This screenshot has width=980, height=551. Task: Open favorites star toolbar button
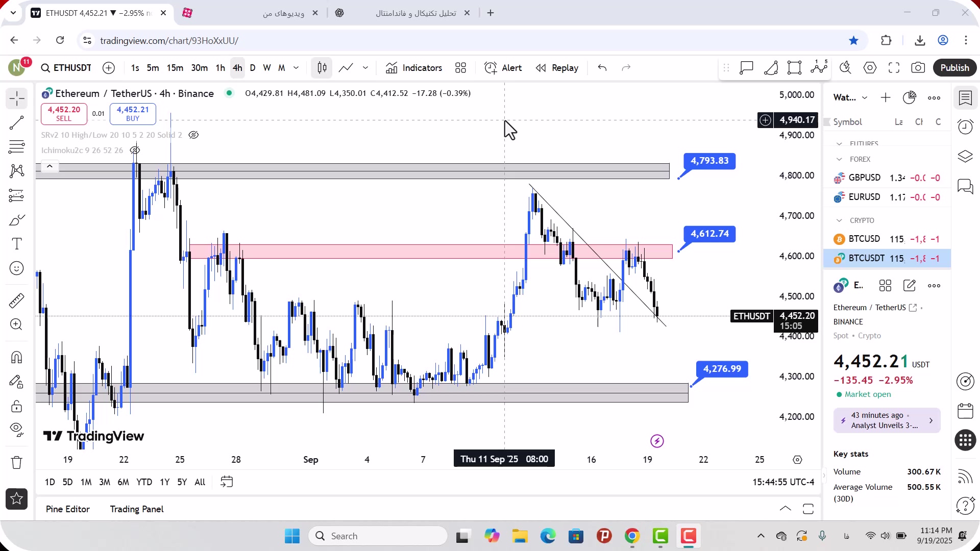pyautogui.click(x=17, y=499)
